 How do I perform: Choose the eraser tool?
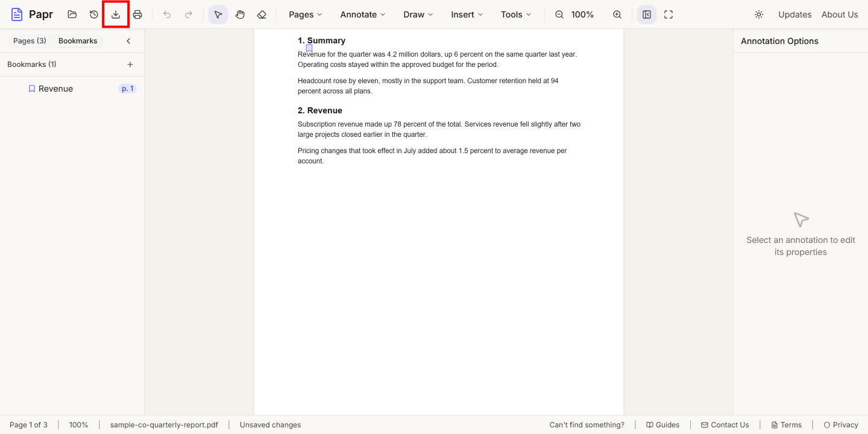(262, 14)
